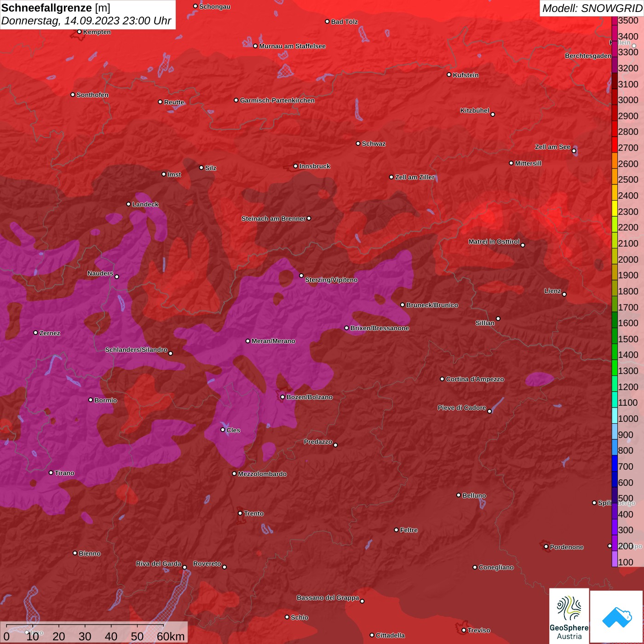The image size is (644, 644).
Task: Click the Berchtesgaden label
Action: 588,56
